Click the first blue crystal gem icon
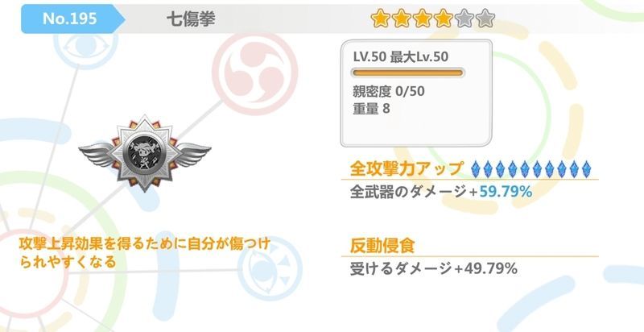The image size is (644, 332). point(475,169)
